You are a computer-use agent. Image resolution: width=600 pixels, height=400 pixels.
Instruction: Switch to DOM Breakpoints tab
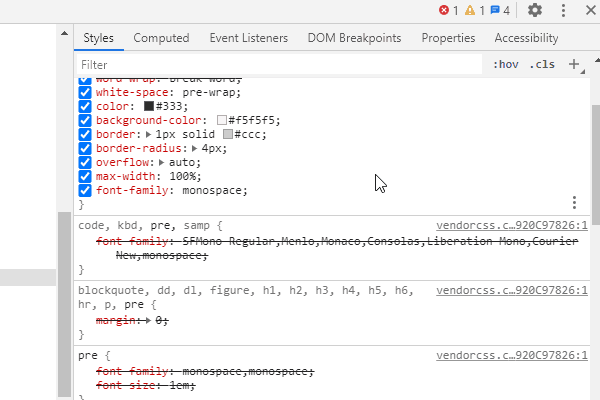[354, 38]
